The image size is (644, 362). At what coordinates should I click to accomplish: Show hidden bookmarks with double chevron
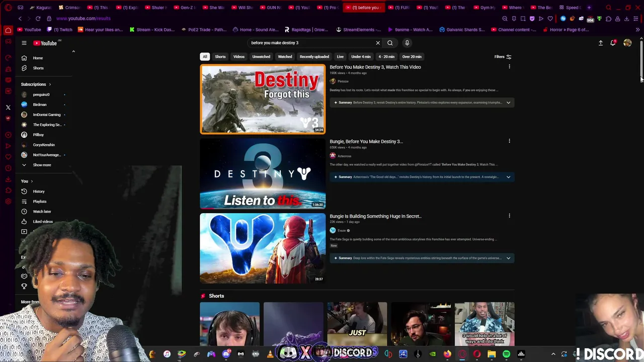[637, 30]
